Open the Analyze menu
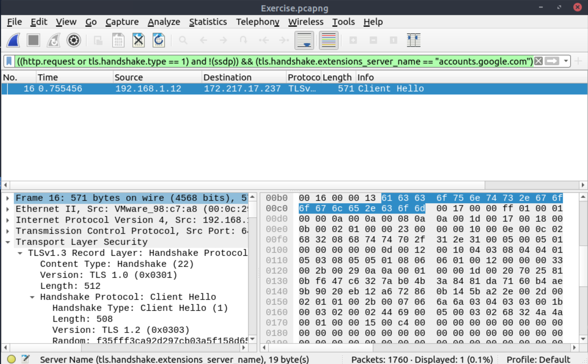 tap(164, 22)
